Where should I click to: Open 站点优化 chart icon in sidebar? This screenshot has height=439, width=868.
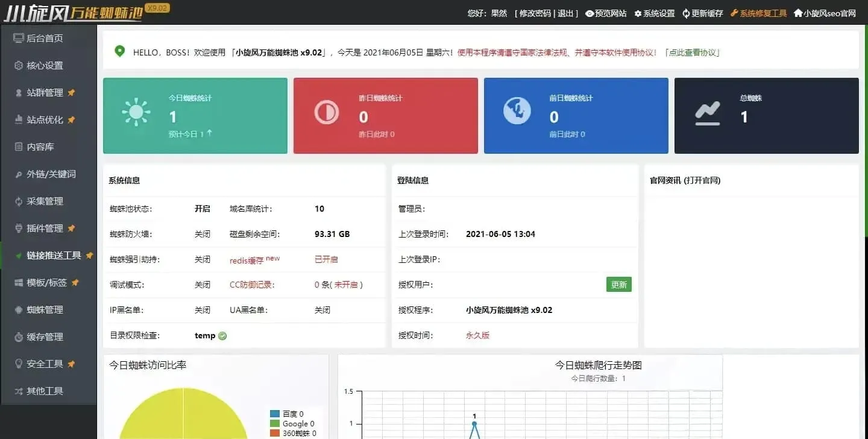pyautogui.click(x=19, y=119)
